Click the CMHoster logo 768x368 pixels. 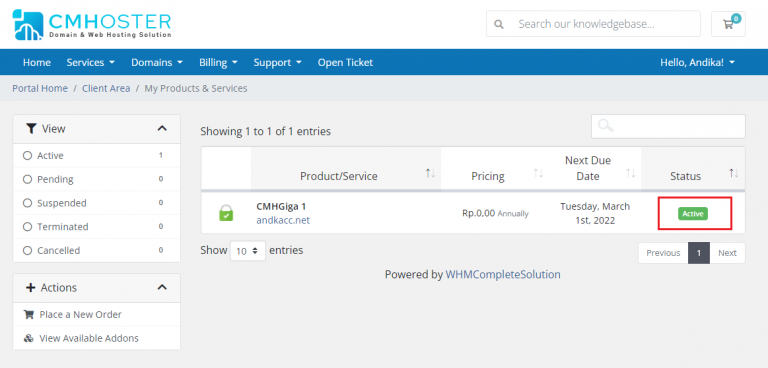(x=92, y=25)
